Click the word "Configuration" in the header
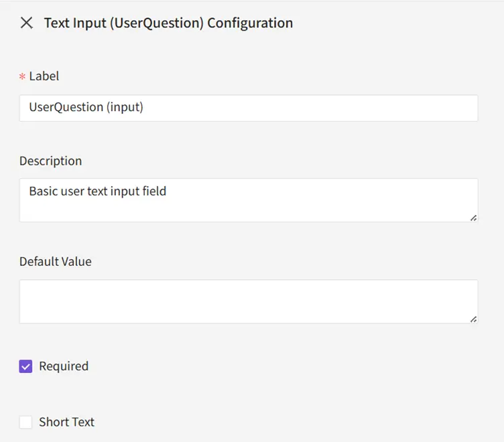Screen dimensions: 504x442 pos(250,23)
